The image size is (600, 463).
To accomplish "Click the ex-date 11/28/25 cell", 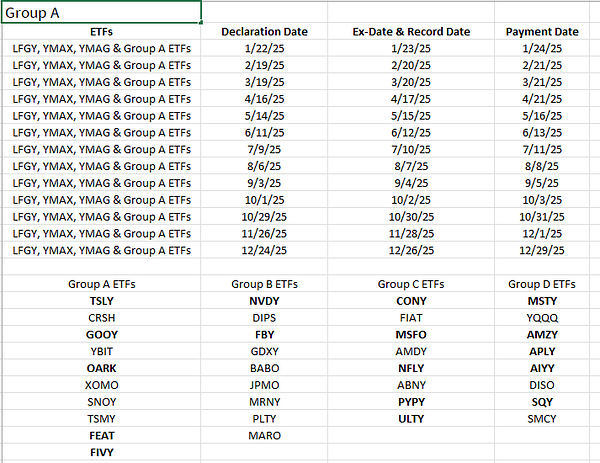I will tap(411, 233).
